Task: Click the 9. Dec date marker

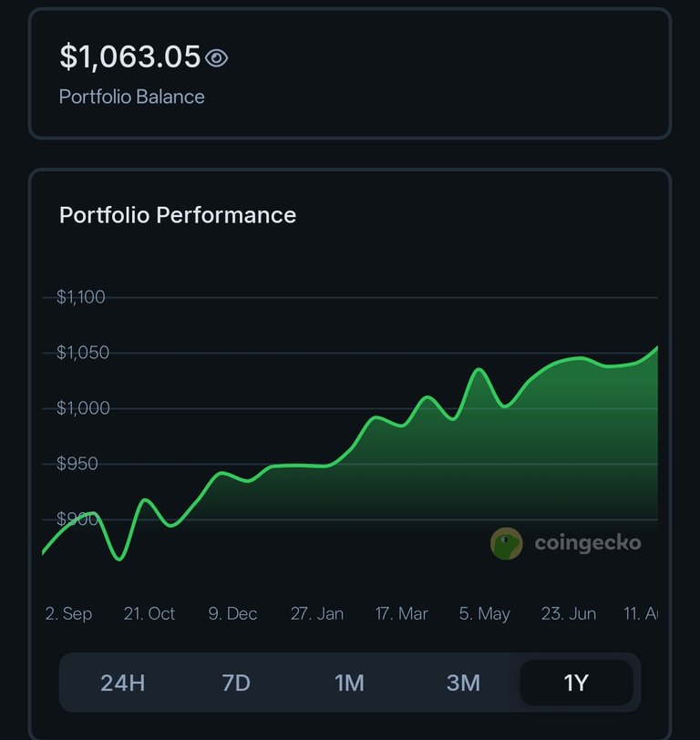Action: (x=232, y=613)
